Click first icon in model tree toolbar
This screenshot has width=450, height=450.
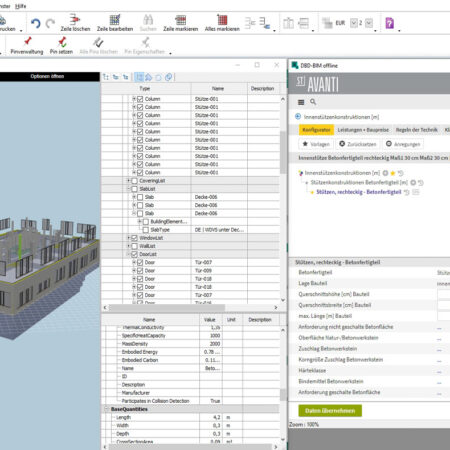[106, 77]
